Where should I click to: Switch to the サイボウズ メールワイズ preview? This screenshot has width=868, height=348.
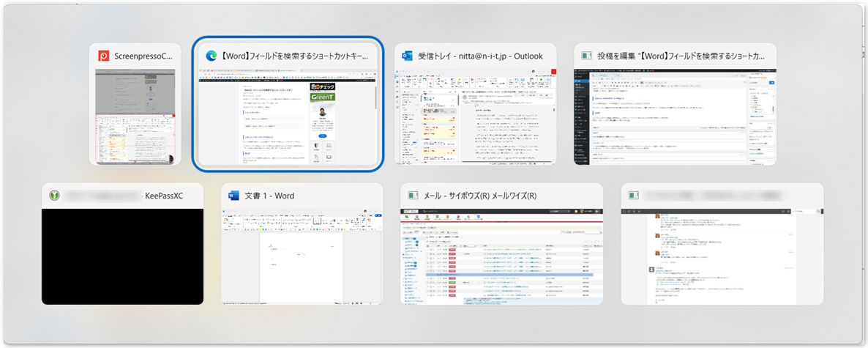501,256
